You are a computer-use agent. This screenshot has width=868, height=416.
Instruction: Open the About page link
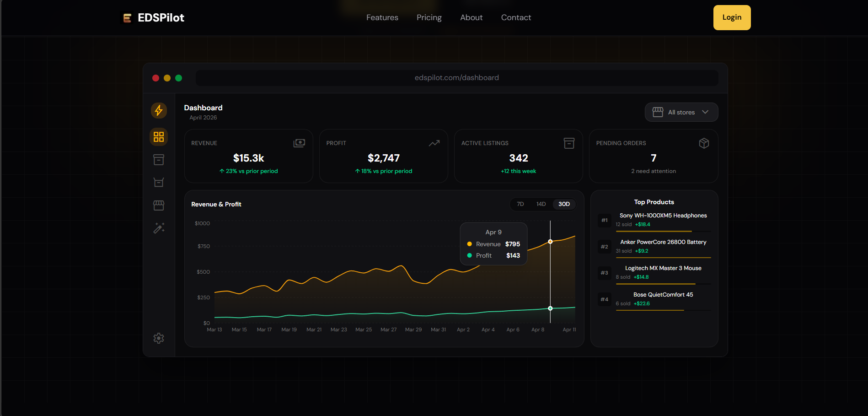coord(471,17)
